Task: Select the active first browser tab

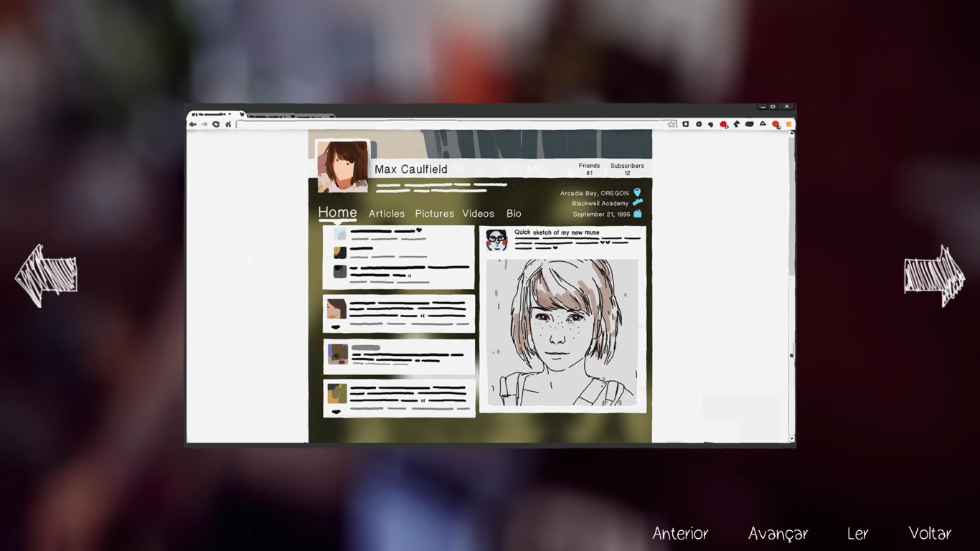Action: coord(215,114)
